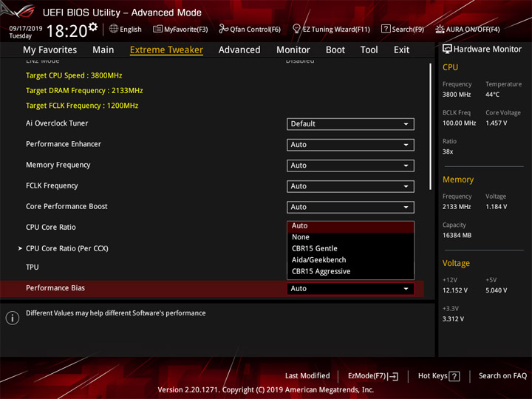
Task: Switch to EzMode(F7)
Action: point(373,376)
